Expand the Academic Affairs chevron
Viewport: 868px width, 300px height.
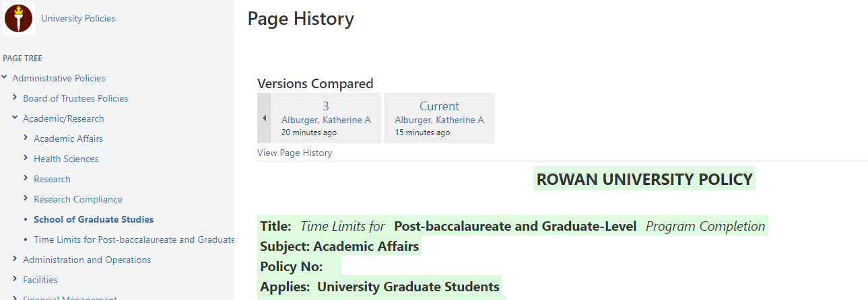coord(26,138)
